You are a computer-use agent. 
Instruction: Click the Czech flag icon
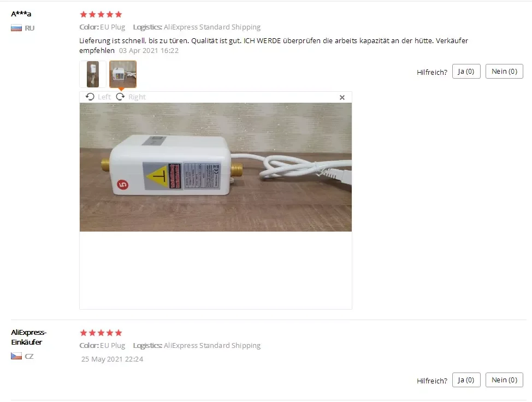tap(16, 356)
